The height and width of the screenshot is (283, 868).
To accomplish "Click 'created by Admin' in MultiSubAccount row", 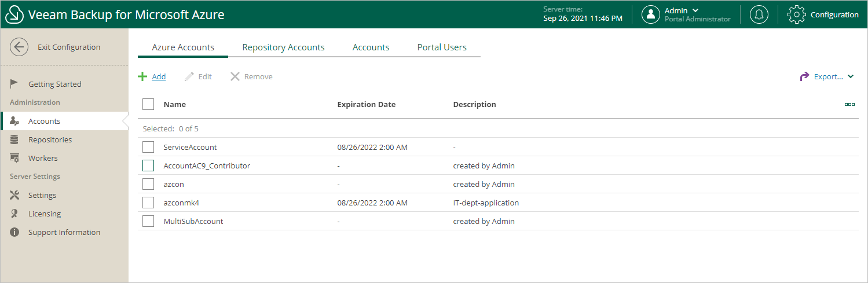I will [x=484, y=221].
